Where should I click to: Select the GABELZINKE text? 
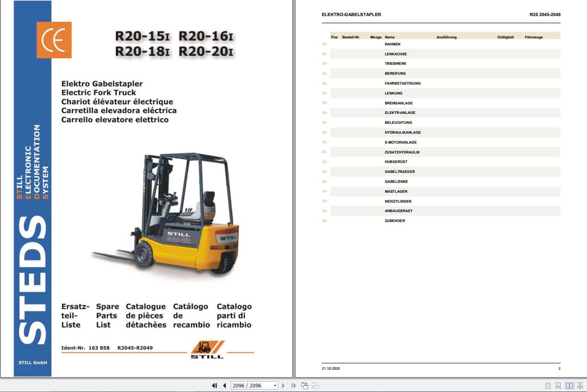[396, 182]
